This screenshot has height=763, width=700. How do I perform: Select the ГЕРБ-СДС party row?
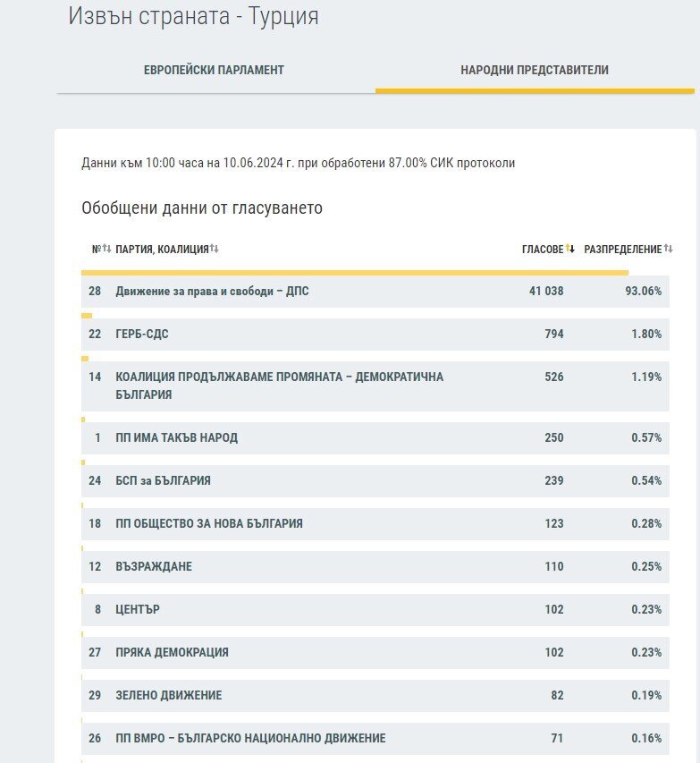tap(375, 335)
